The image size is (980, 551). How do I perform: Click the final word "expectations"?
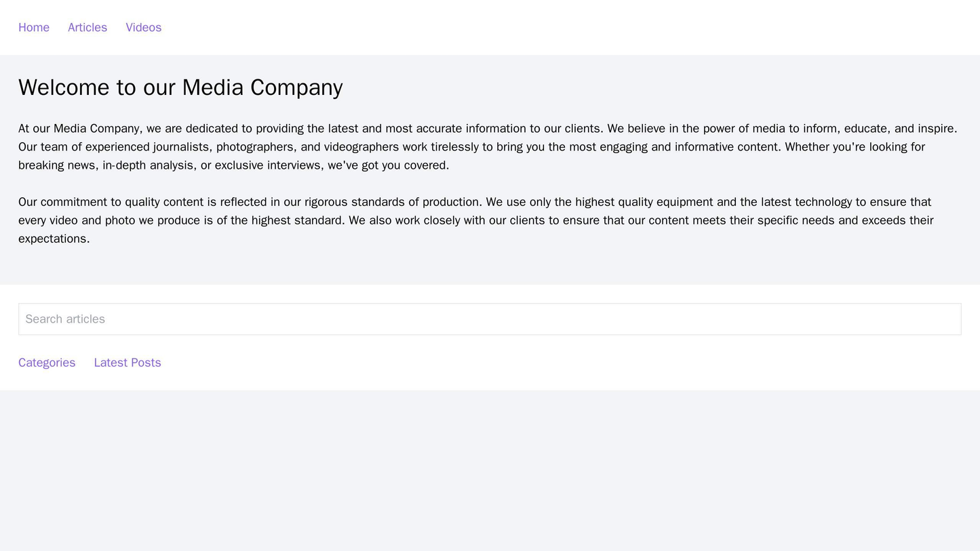point(53,239)
